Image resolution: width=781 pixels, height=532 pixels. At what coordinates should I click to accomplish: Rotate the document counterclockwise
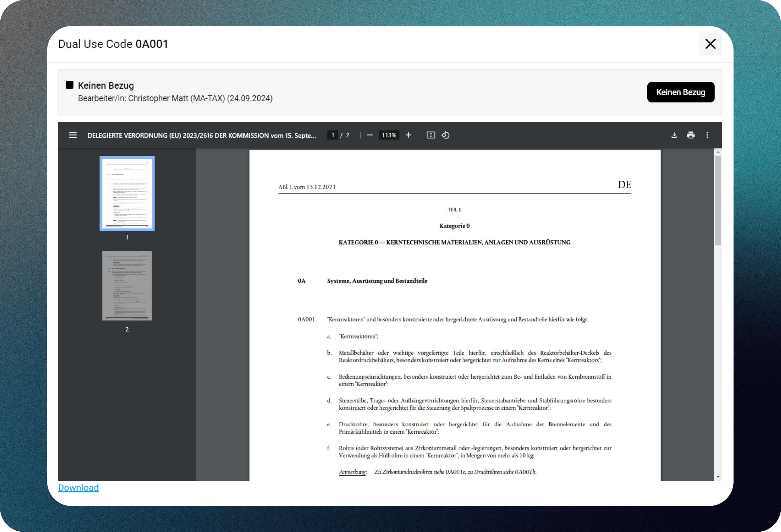point(446,135)
